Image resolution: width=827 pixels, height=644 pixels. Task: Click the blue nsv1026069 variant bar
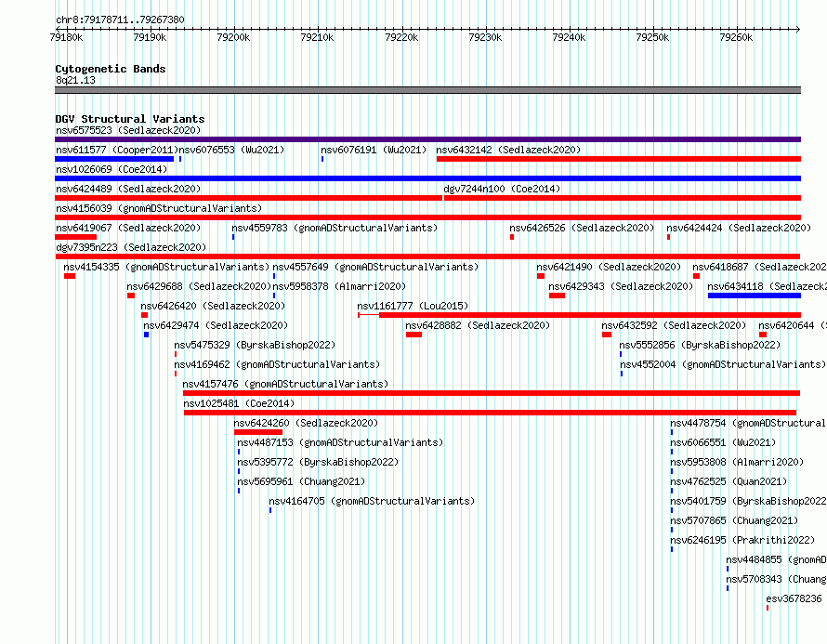click(x=427, y=178)
